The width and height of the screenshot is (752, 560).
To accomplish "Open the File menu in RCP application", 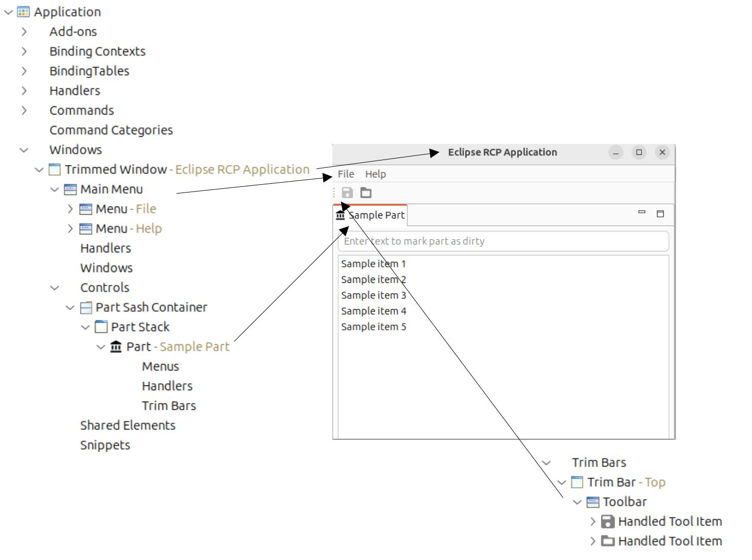I will 346,174.
